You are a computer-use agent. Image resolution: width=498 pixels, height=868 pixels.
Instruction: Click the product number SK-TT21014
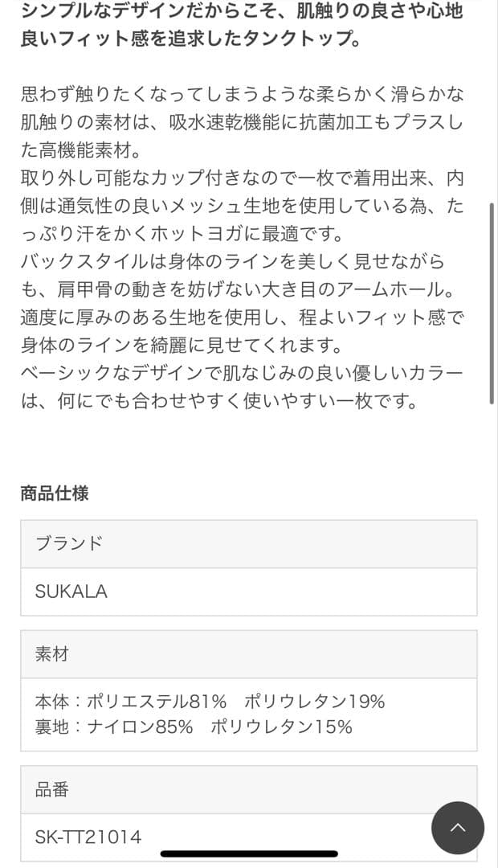[88, 837]
